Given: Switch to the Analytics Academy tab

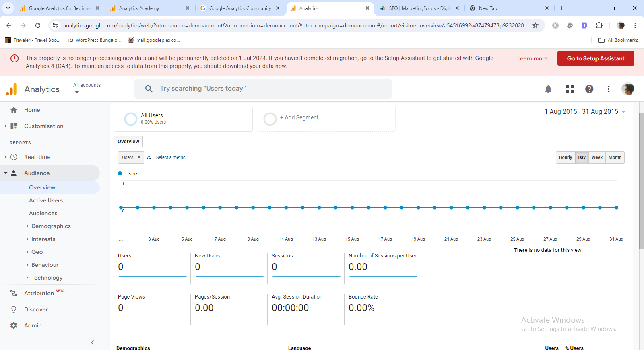Looking at the screenshot, I should pyautogui.click(x=150, y=8).
